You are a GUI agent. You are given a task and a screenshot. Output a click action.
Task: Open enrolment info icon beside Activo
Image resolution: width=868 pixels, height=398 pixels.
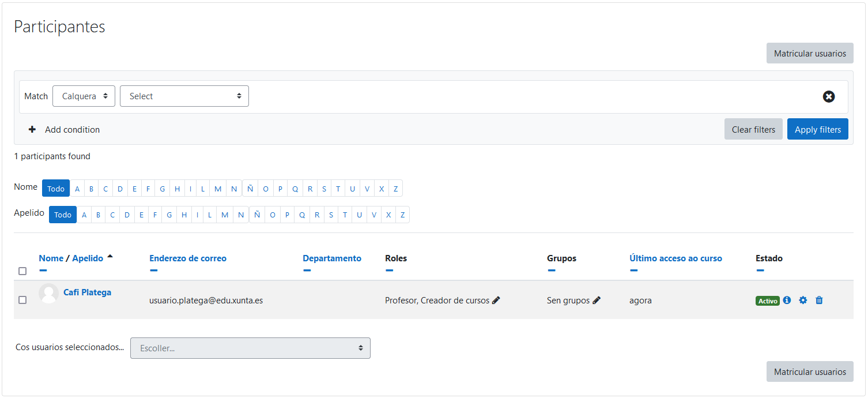point(787,301)
